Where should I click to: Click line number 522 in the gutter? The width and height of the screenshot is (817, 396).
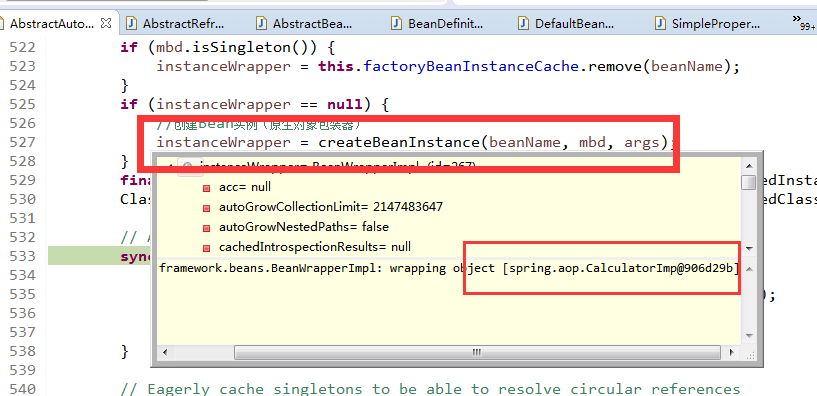pyautogui.click(x=22, y=48)
